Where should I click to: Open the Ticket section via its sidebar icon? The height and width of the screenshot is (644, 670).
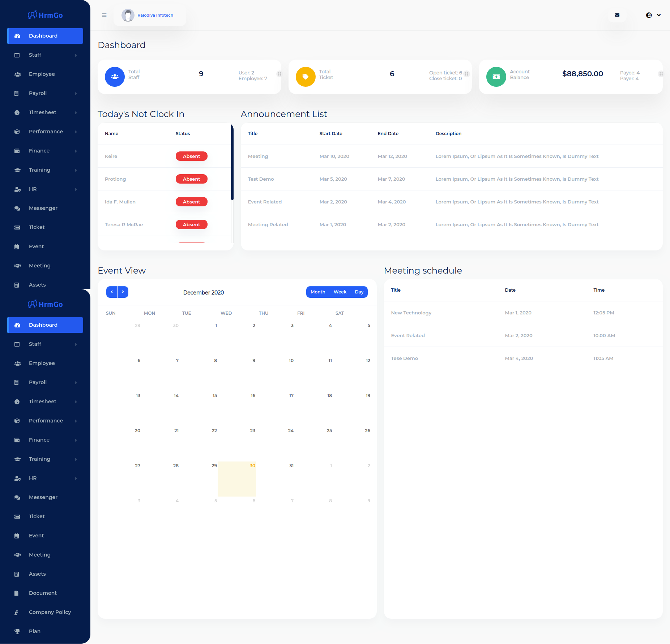[x=17, y=227]
